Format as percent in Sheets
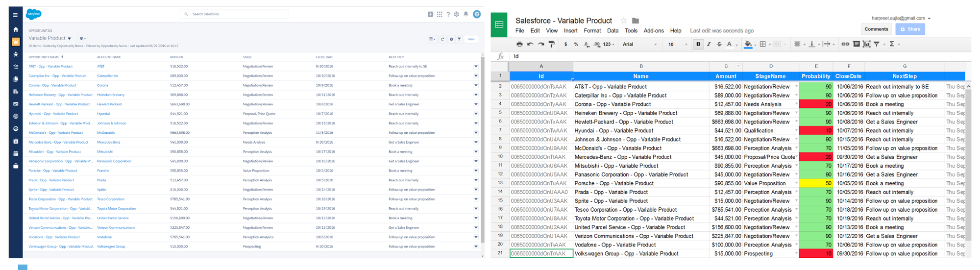Screen dimensions: 980x270 coord(576,44)
